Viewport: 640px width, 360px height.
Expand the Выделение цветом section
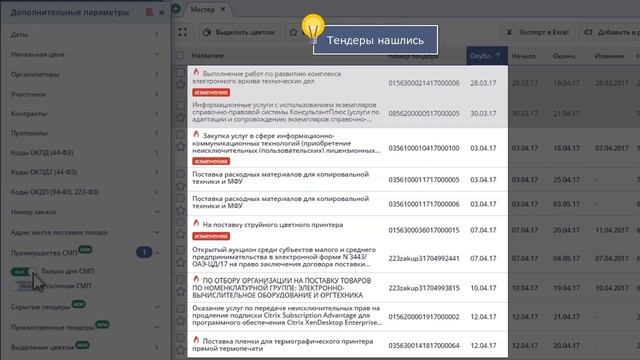[x=85, y=347]
